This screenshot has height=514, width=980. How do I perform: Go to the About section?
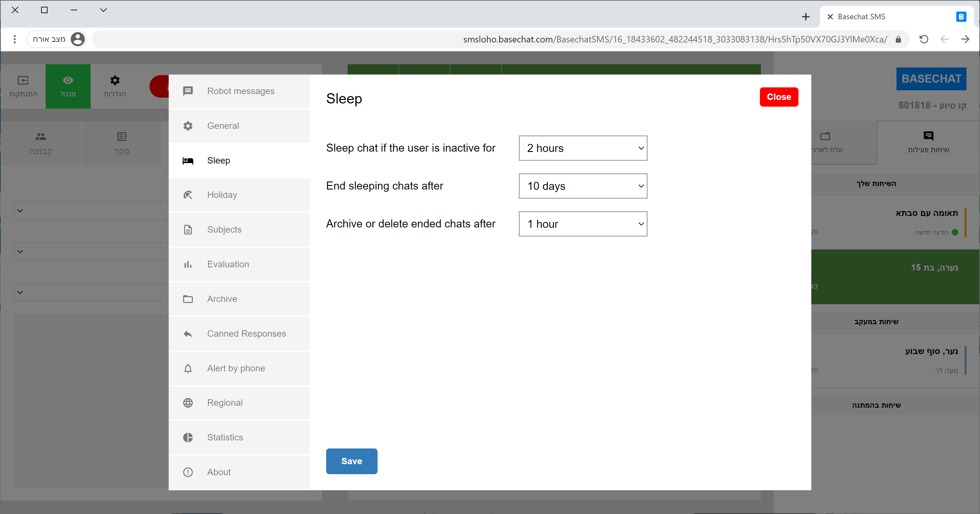pyautogui.click(x=219, y=472)
